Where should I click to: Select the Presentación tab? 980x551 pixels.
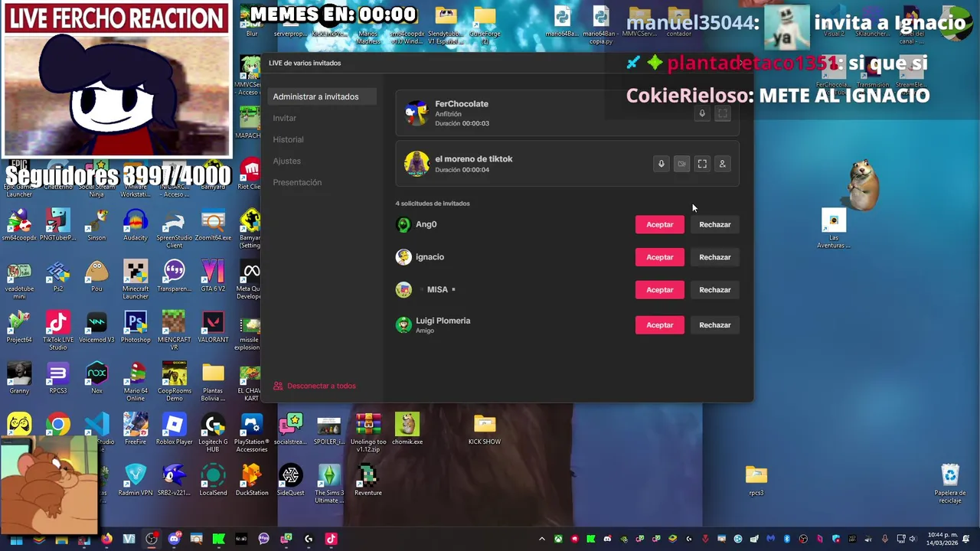(297, 182)
